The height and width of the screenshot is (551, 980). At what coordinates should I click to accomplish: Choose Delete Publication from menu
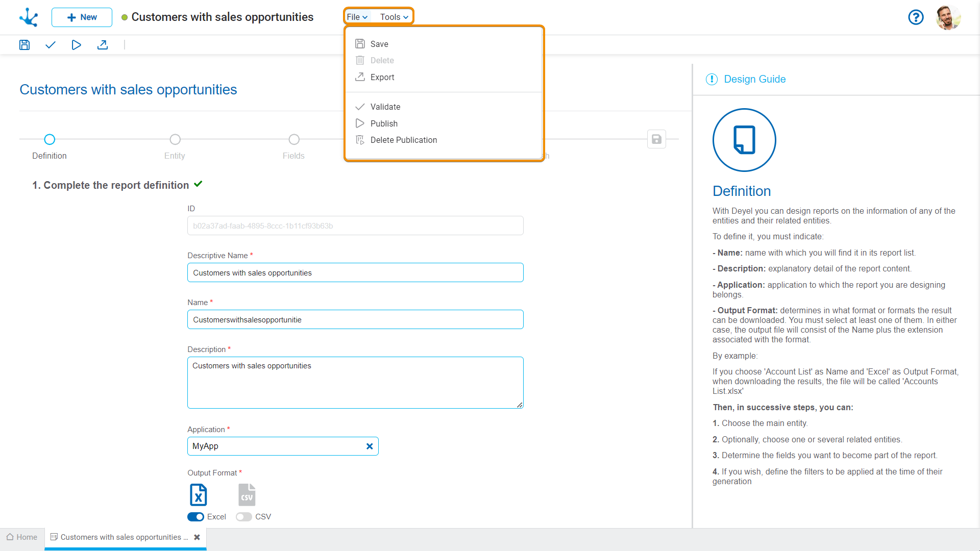click(x=403, y=140)
